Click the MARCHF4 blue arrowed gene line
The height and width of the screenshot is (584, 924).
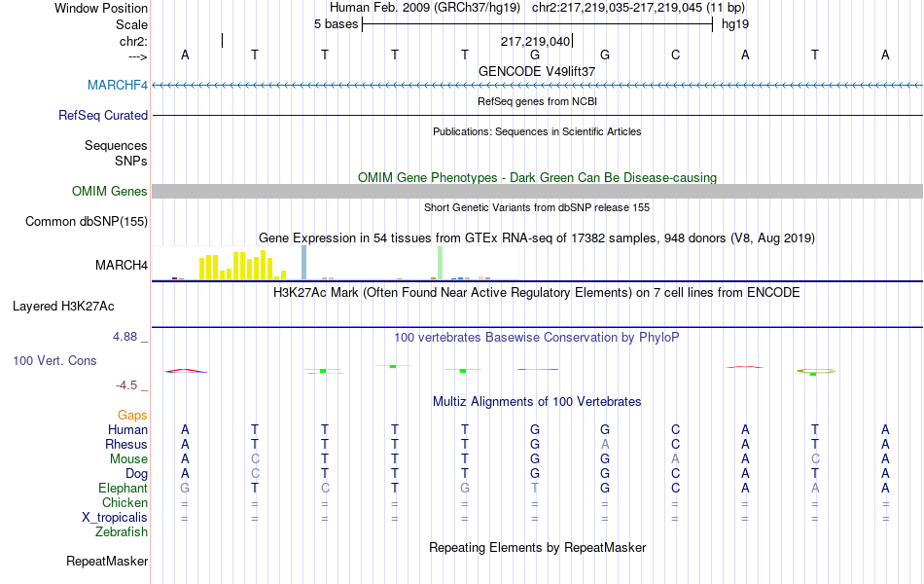coord(537,86)
